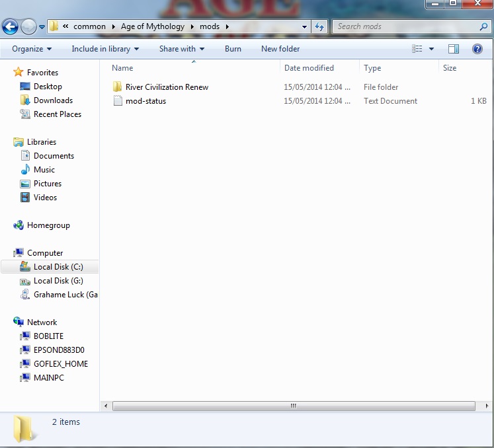Viewport: 494px width, 448px height.
Task: Click the folder icon in address bar
Action: coord(54,26)
